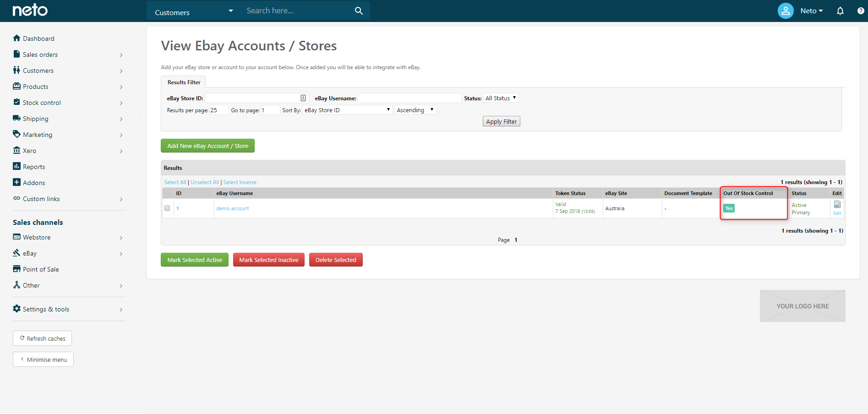Click Add New eBay Account / Store
Image resolution: width=868 pixels, height=414 pixels.
[x=207, y=146]
